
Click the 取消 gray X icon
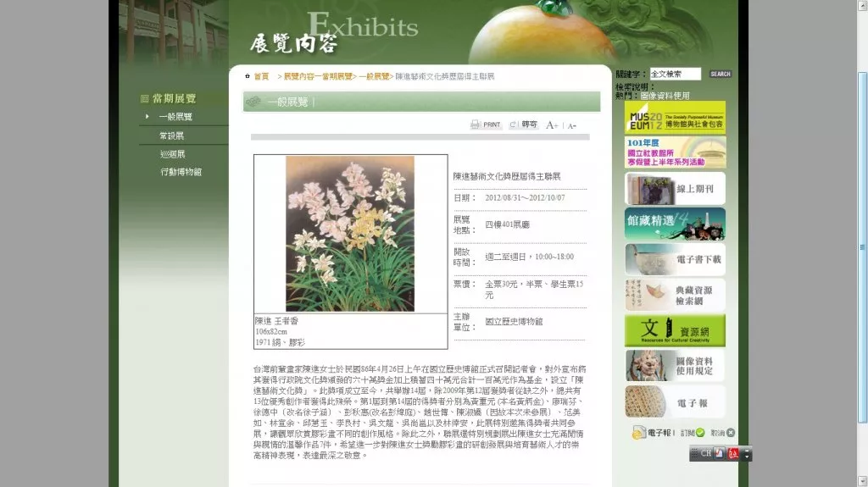tap(731, 433)
